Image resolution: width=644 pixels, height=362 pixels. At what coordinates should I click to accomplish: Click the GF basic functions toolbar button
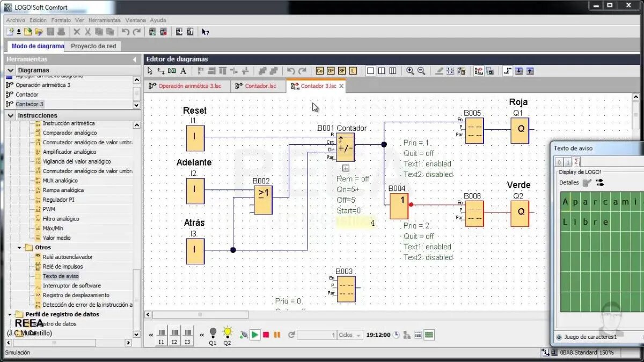click(x=331, y=71)
